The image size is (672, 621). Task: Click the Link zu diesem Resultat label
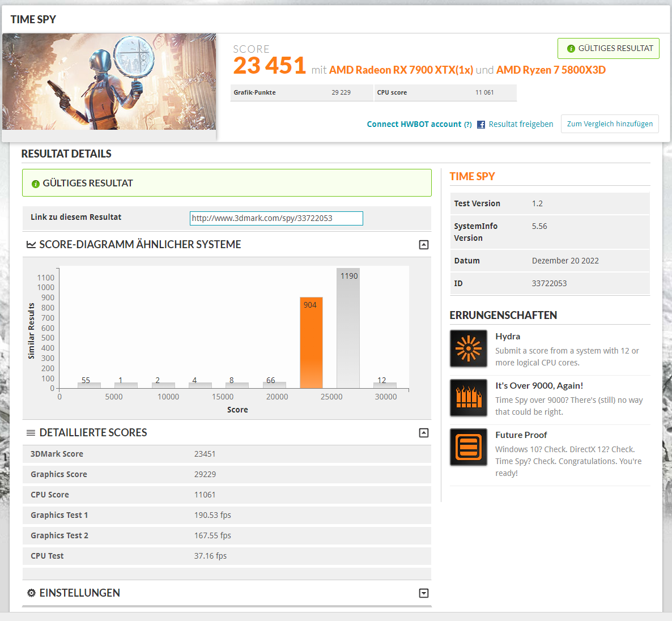click(x=76, y=217)
